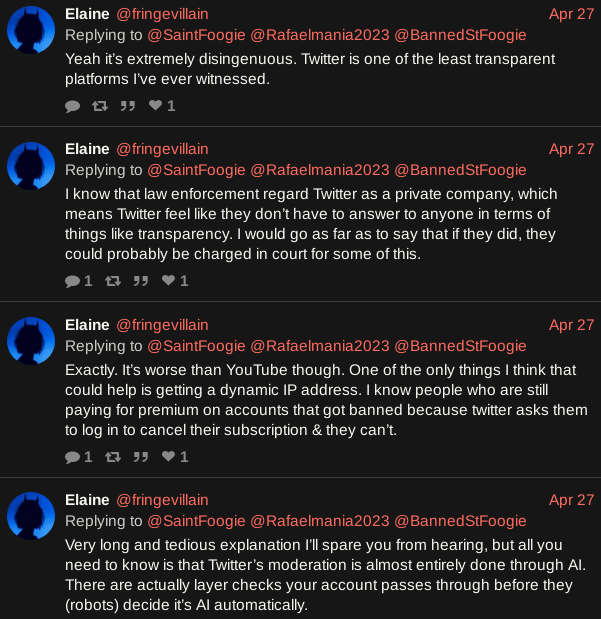
Task: Open replies on 'law enforcement' tweet
Action: coord(79,281)
